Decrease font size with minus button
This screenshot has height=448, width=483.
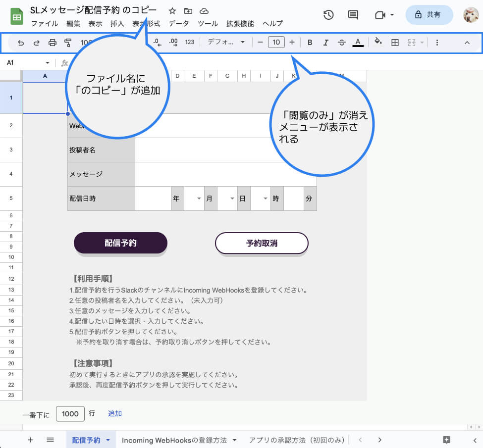[x=260, y=42]
